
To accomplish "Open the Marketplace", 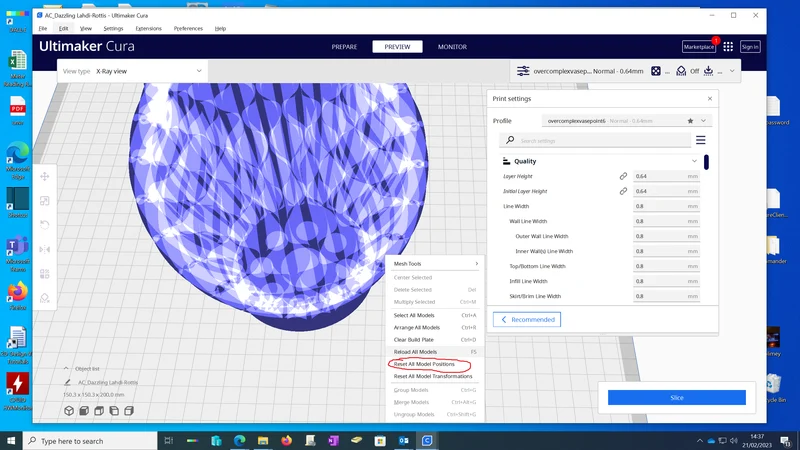I will 698,47.
